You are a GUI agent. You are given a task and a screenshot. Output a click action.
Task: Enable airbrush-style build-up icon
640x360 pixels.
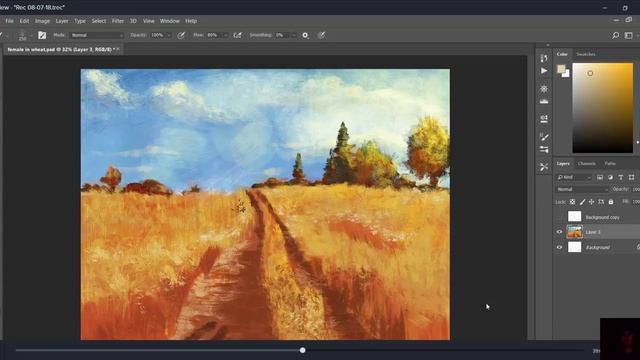click(x=237, y=36)
